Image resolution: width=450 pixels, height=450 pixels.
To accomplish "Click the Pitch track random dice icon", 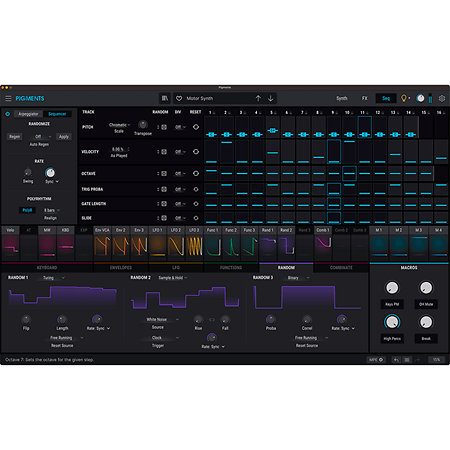I will [164, 127].
